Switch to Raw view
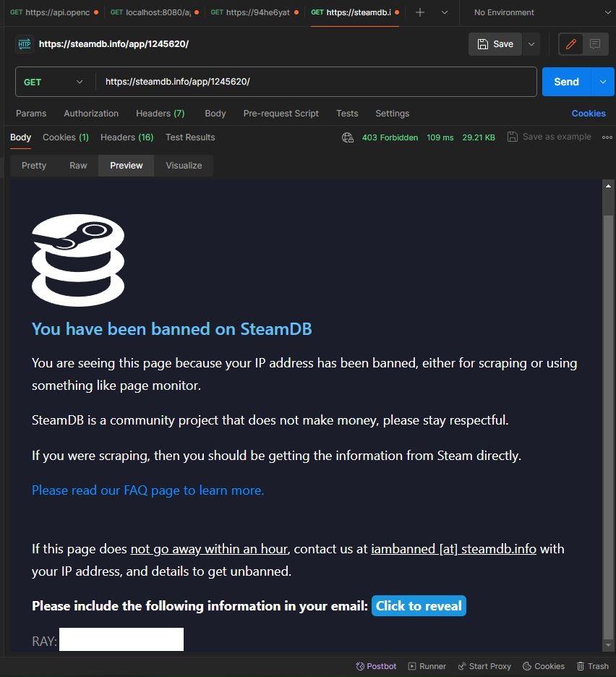The width and height of the screenshot is (616, 677). point(78,166)
